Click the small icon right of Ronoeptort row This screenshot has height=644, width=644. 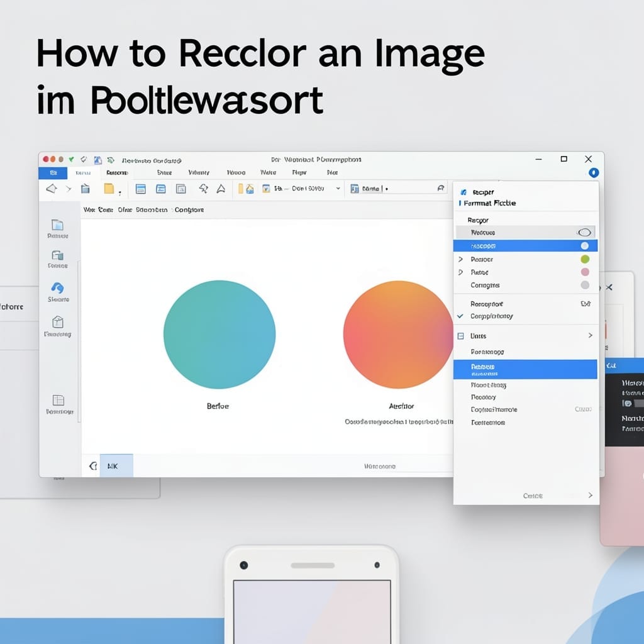[x=586, y=304]
